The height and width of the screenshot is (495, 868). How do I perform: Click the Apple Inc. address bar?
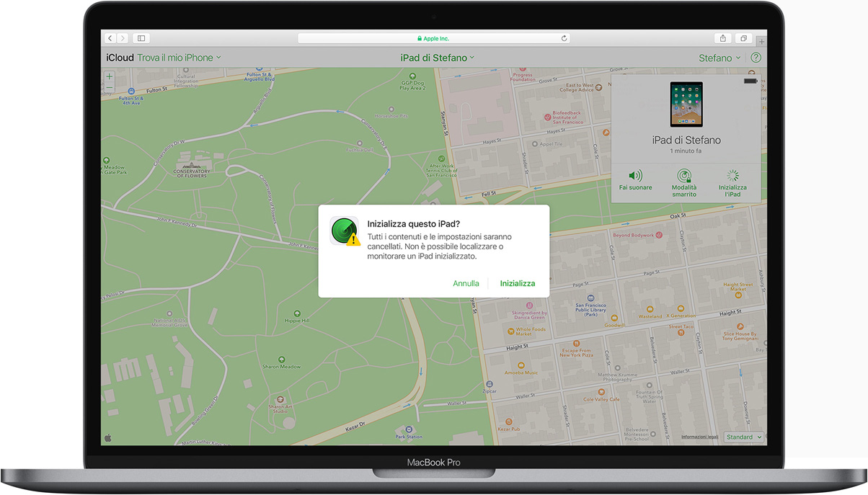pos(433,38)
